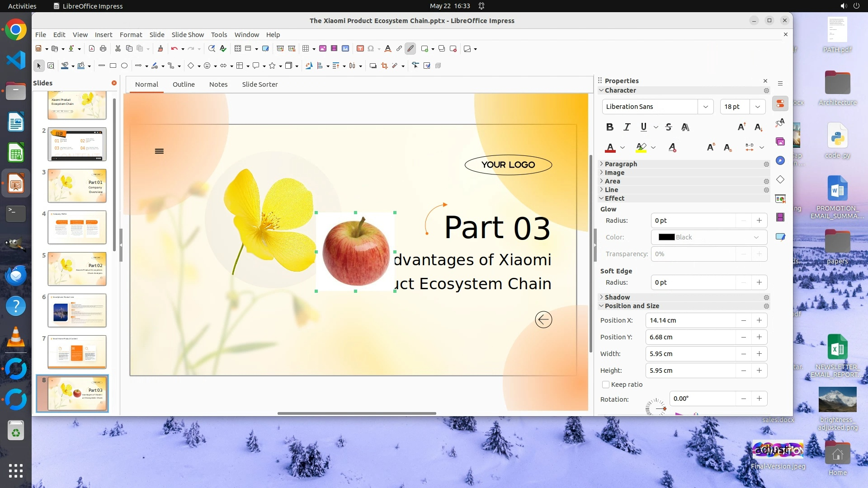Toggle Italic formatting in sidebar
Screen dimensions: 868x488
(x=627, y=127)
